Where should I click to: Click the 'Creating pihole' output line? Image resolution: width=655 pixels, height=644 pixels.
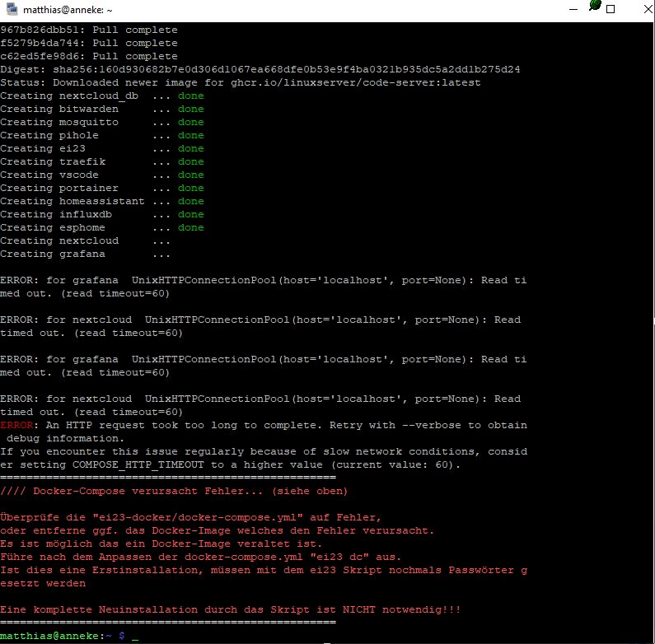point(49,135)
